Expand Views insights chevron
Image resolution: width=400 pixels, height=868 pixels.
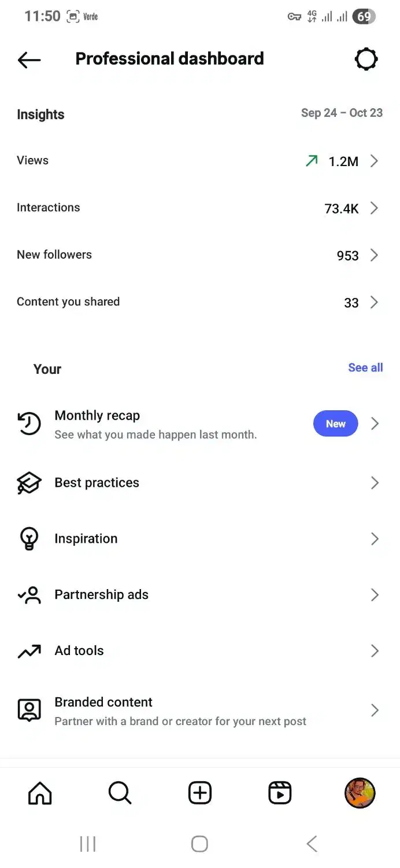pyautogui.click(x=374, y=161)
